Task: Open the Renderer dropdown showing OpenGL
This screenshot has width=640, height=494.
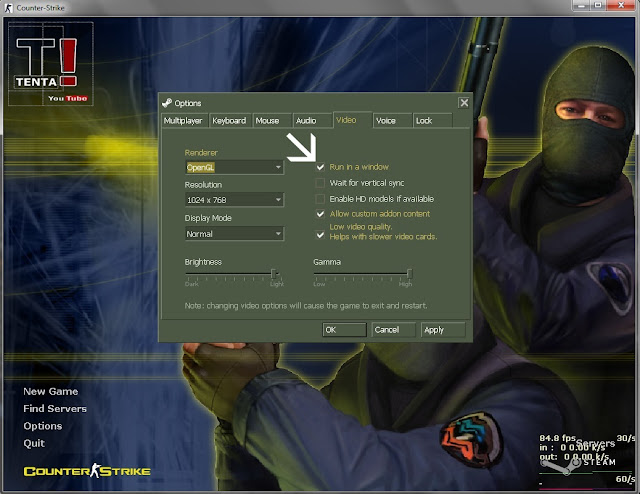Action: coord(234,167)
